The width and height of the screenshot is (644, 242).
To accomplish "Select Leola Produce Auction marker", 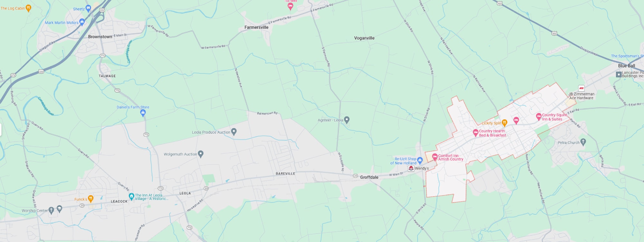I will 234,132.
